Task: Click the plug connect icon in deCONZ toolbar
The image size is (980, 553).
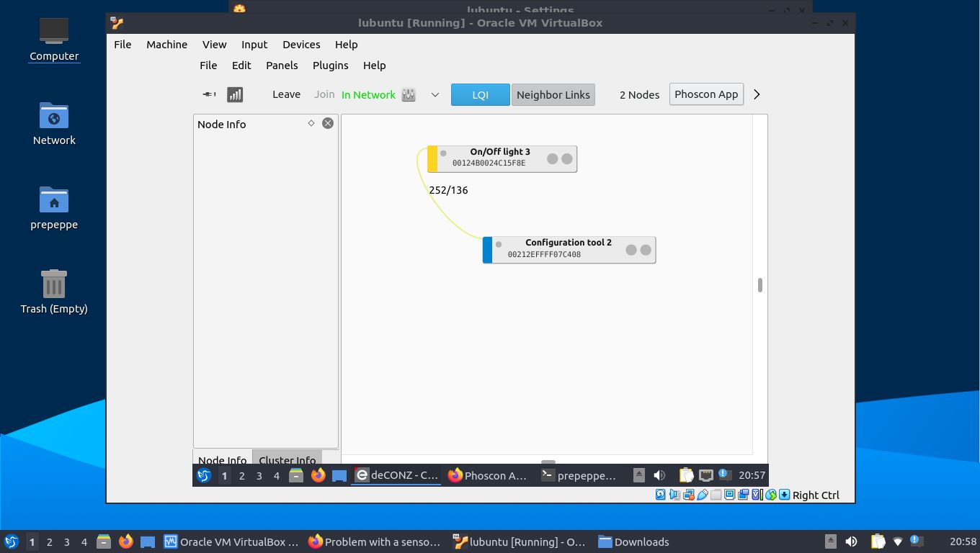Action: (209, 94)
